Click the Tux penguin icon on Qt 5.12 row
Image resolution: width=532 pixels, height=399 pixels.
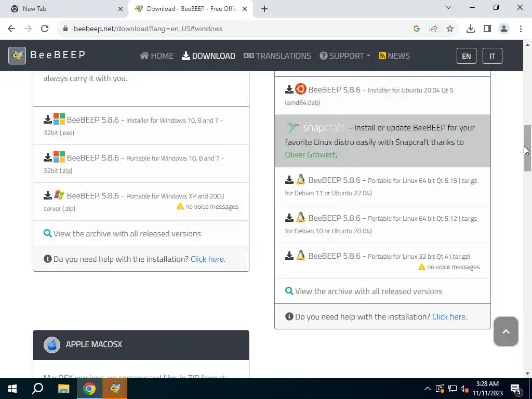pyautogui.click(x=301, y=218)
